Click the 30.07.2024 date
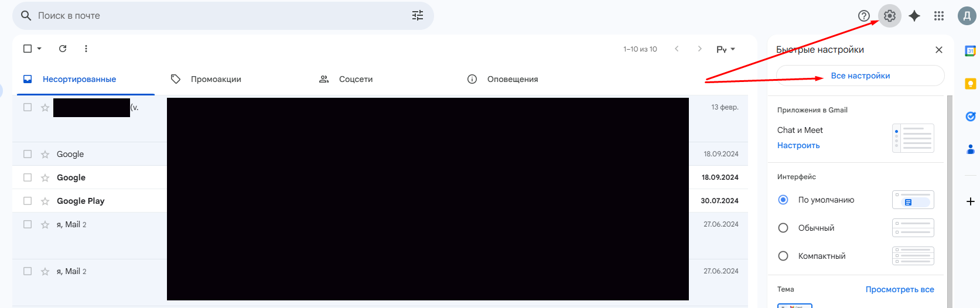Viewport: 980px width, 308px height. (x=719, y=201)
